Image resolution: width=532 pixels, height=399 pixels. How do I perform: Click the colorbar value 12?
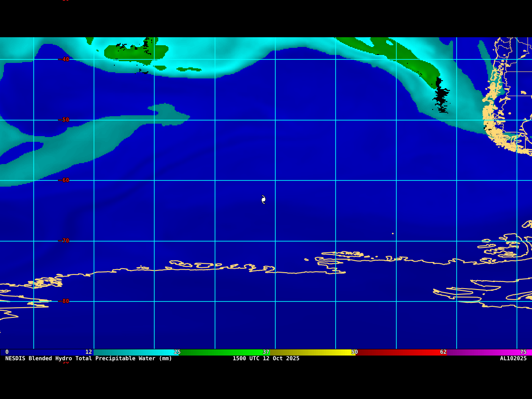coord(89,352)
